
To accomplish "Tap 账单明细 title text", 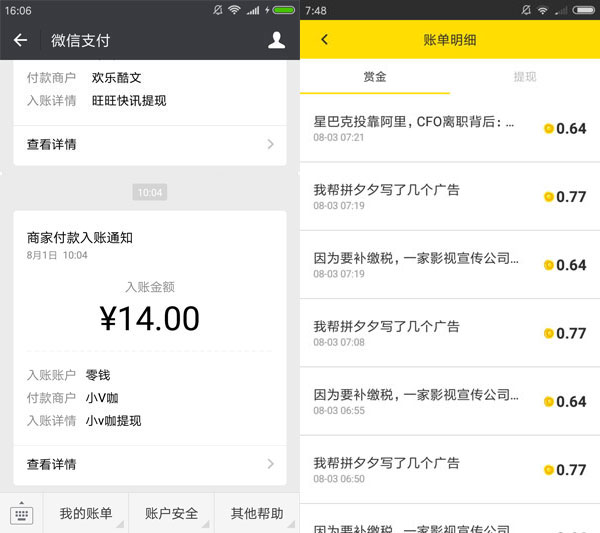I will coord(450,40).
